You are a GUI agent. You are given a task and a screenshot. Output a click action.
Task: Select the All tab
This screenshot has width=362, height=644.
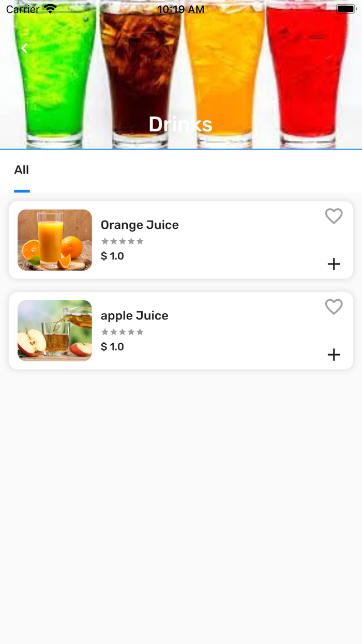[22, 170]
